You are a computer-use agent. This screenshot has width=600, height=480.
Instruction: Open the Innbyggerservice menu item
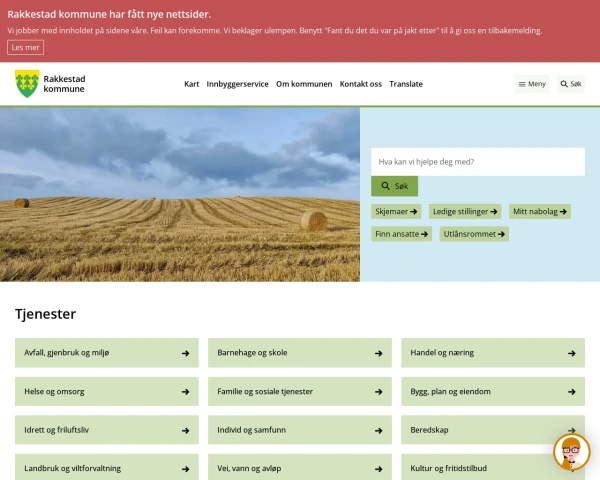click(x=237, y=84)
